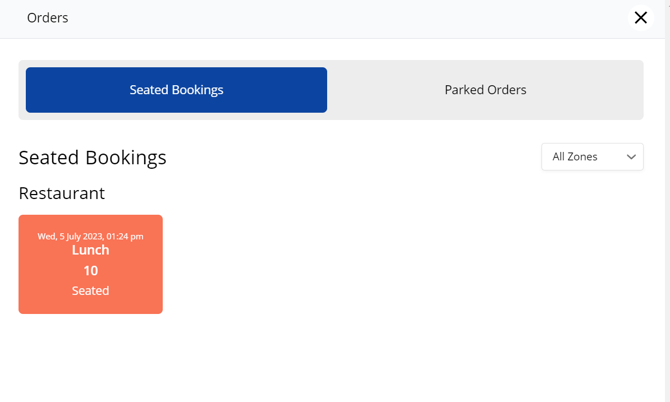Click guest count '10' on booking card
670x402 pixels.
tap(90, 271)
